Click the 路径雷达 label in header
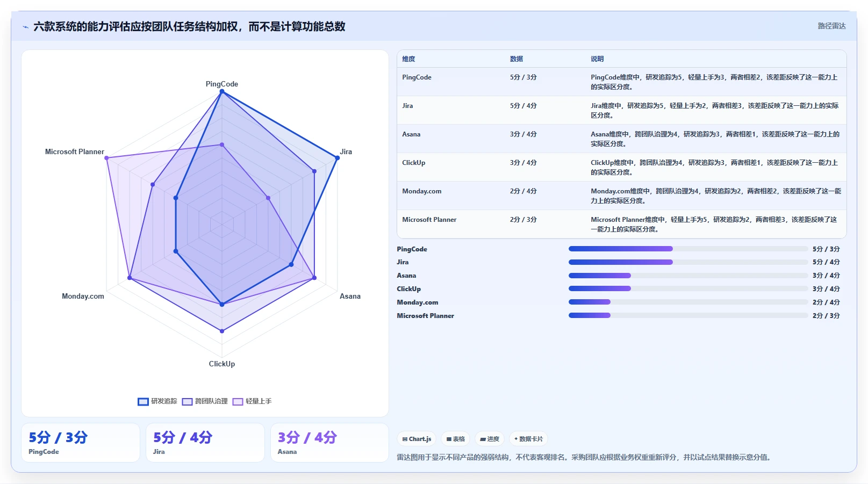 (831, 26)
